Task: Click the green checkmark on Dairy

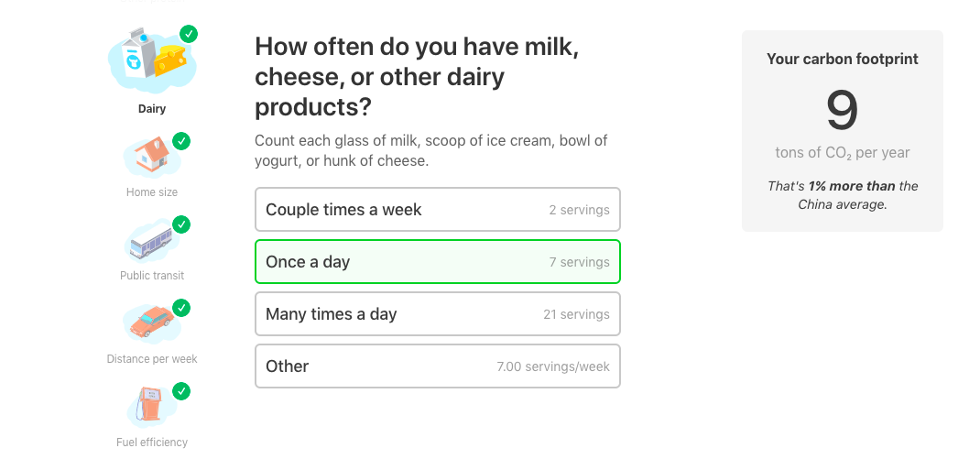Action: point(189,35)
